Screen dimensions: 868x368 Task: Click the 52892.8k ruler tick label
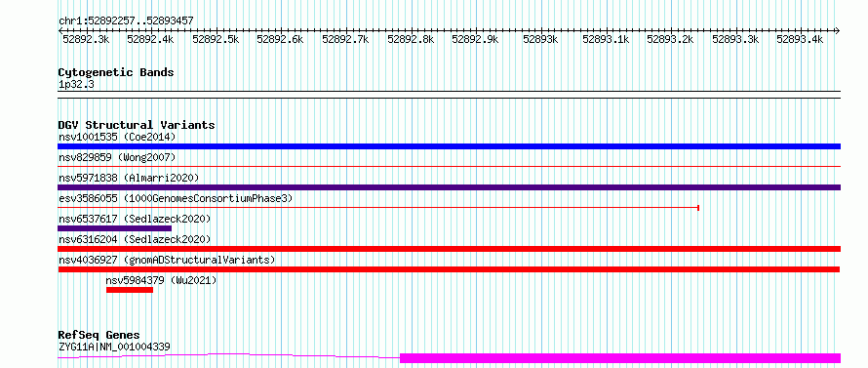point(411,39)
